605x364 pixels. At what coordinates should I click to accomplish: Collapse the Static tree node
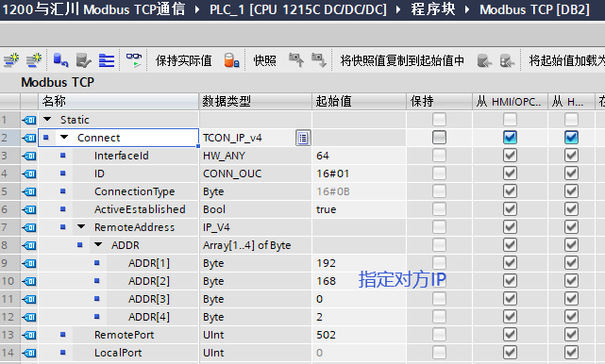(47, 119)
